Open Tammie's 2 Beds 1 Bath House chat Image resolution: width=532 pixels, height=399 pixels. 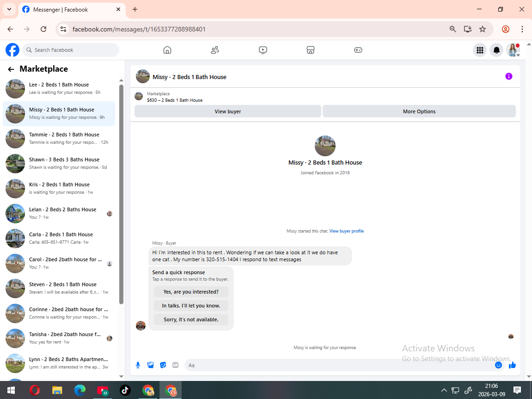tap(59, 138)
